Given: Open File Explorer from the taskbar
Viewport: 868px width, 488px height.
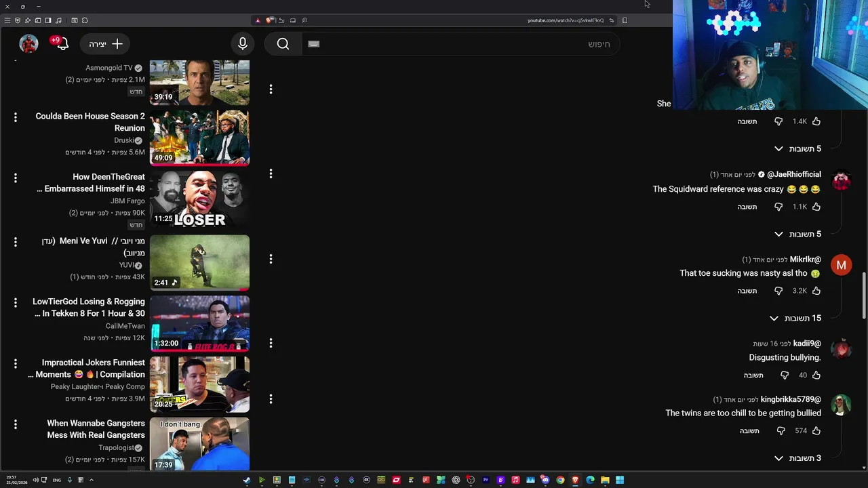Looking at the screenshot, I should coord(605,480).
